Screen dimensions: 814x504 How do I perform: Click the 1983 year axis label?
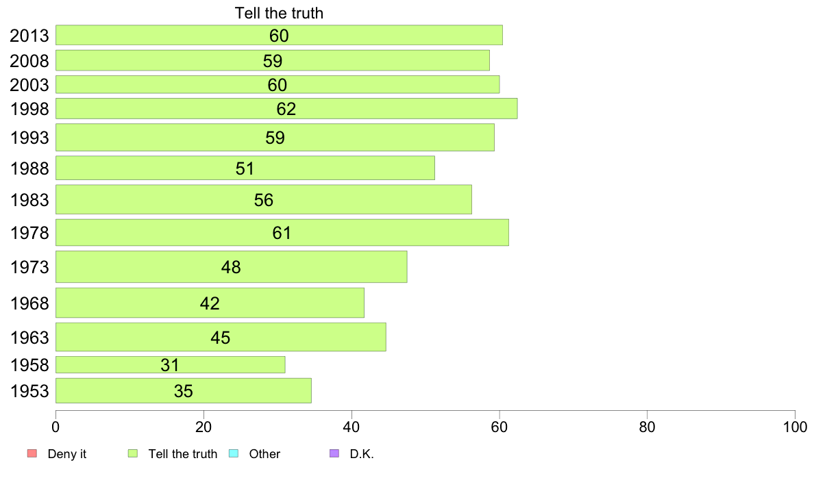click(29, 200)
